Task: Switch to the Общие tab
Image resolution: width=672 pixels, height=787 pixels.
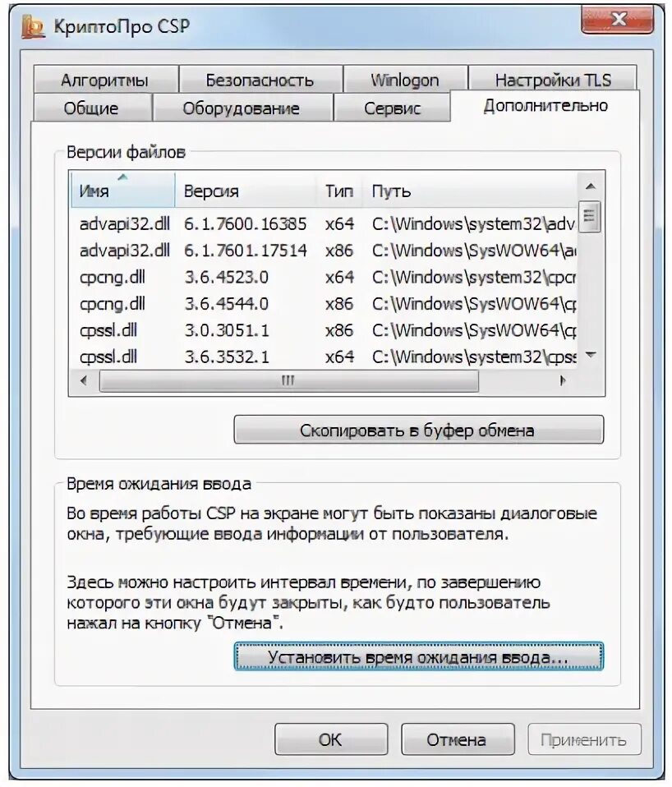Action: [x=91, y=108]
